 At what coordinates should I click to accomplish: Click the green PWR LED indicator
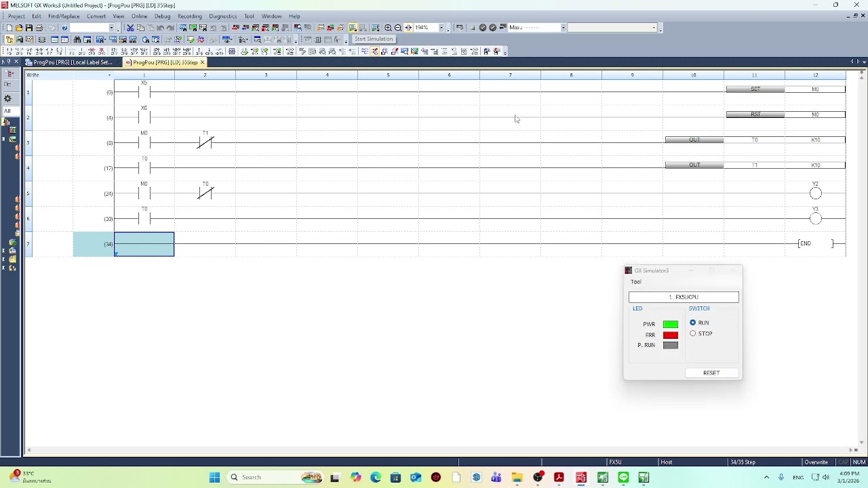pos(671,324)
